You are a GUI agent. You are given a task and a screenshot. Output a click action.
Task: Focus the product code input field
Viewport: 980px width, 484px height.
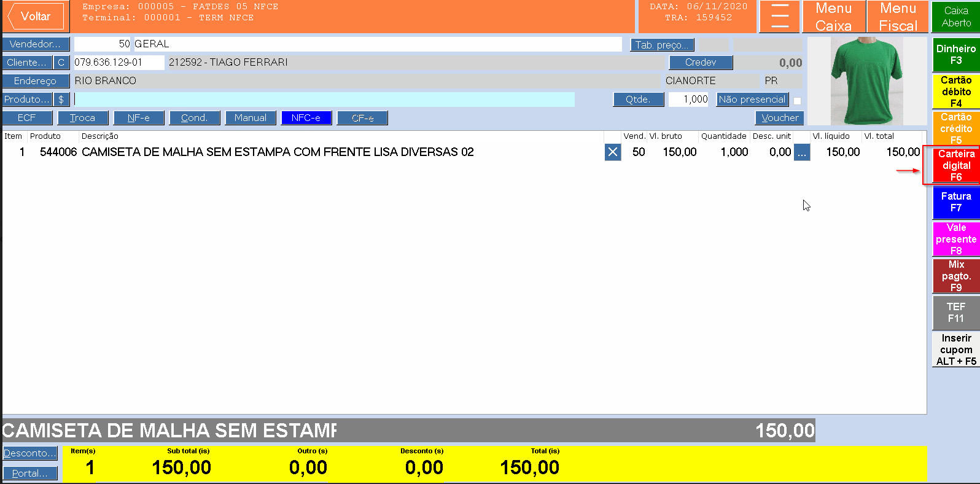(x=324, y=100)
